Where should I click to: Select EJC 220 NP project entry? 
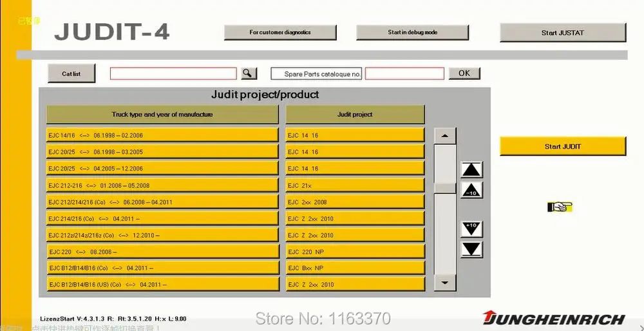(355, 252)
